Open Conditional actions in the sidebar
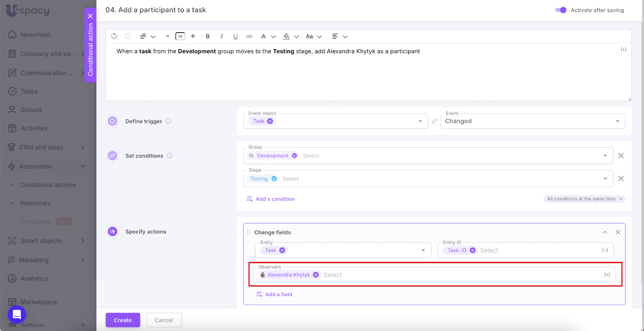This screenshot has height=331, width=644. click(48, 185)
